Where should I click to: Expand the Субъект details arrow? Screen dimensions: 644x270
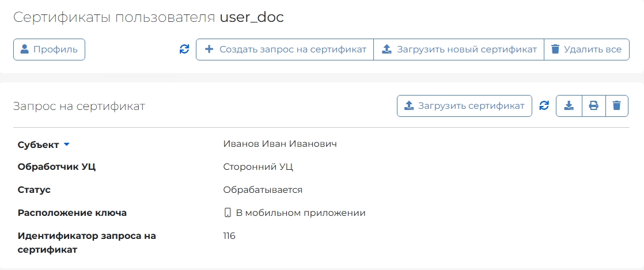coord(67,145)
